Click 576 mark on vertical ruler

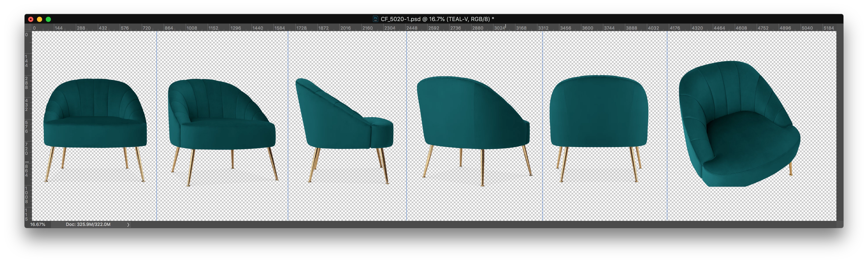tap(27, 127)
